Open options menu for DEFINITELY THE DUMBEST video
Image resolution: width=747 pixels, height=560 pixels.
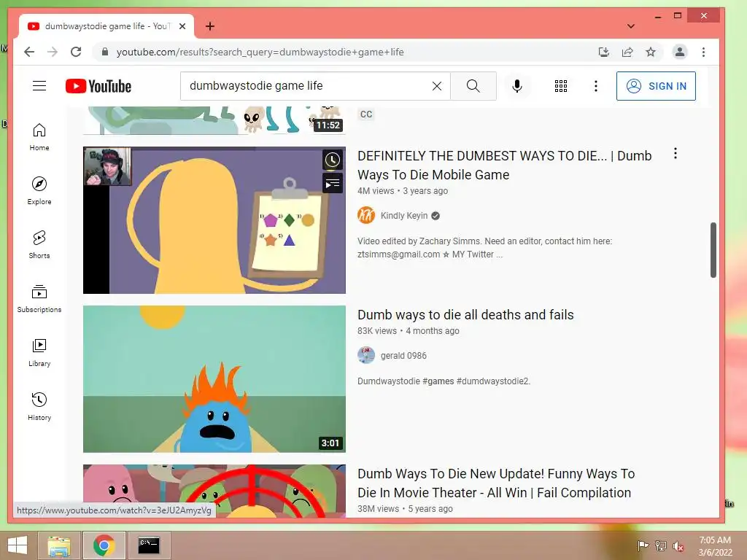click(675, 153)
